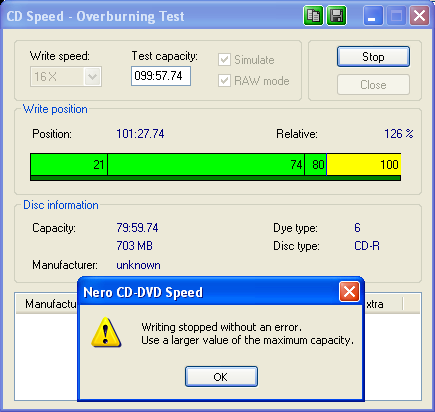The width and height of the screenshot is (435, 412).
Task: Click the disabled Close button
Action: 373,85
